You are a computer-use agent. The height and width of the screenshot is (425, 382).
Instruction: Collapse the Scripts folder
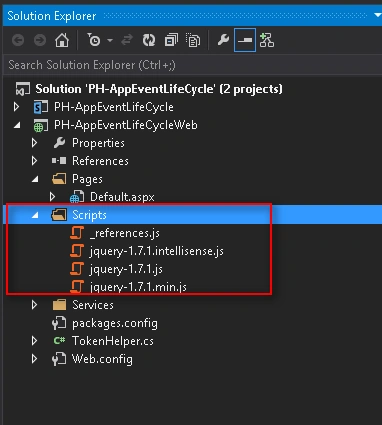[35, 216]
